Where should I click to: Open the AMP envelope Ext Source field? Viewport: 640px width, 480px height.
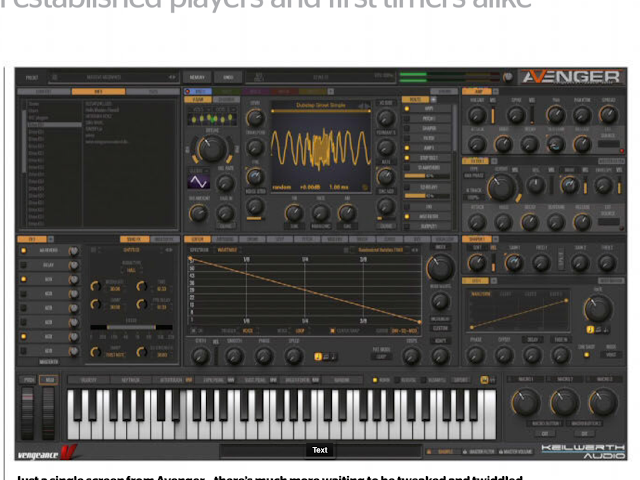[x=609, y=144]
